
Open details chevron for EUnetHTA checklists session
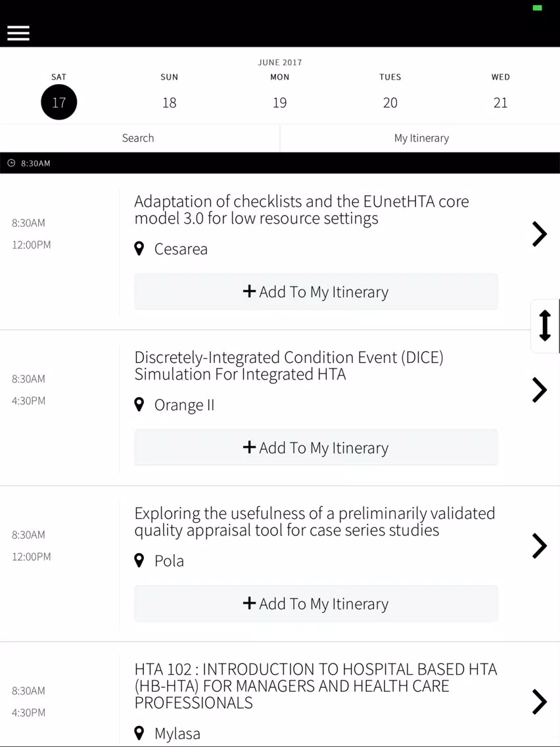pos(540,234)
